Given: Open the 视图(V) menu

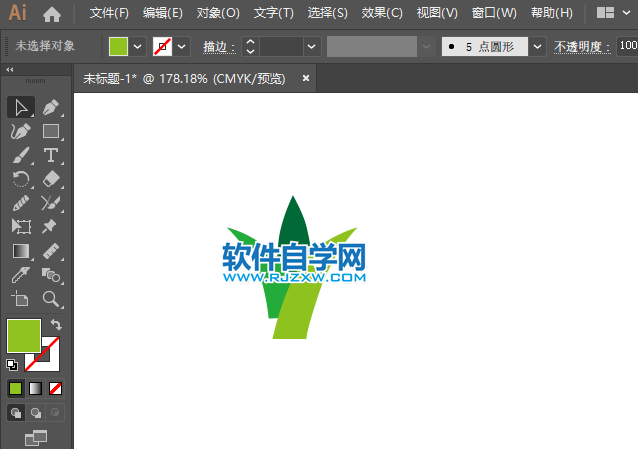Looking at the screenshot, I should pyautogui.click(x=437, y=13).
